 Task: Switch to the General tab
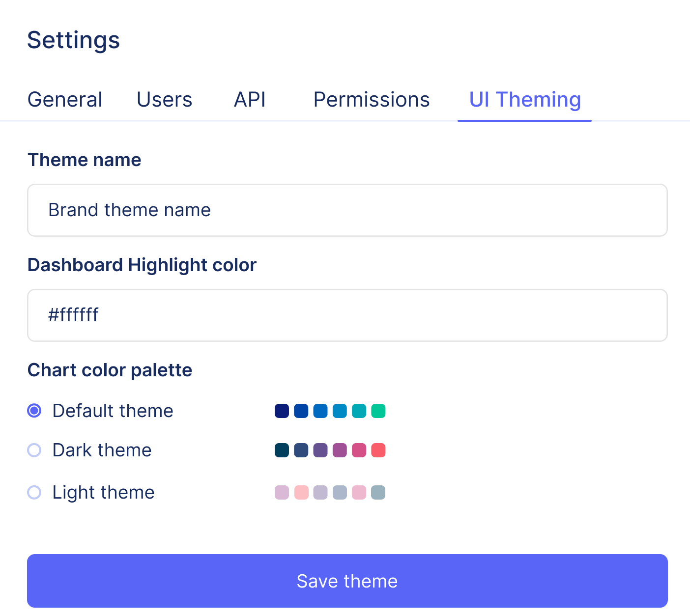click(x=65, y=100)
